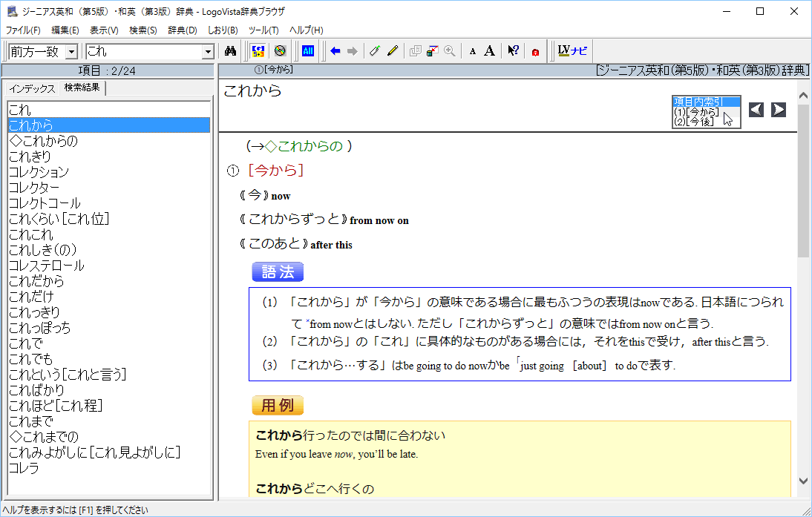Viewport: 812px width, 517px height.
Task: Open the 前方一致 search mode dropdown
Action: tap(71, 52)
